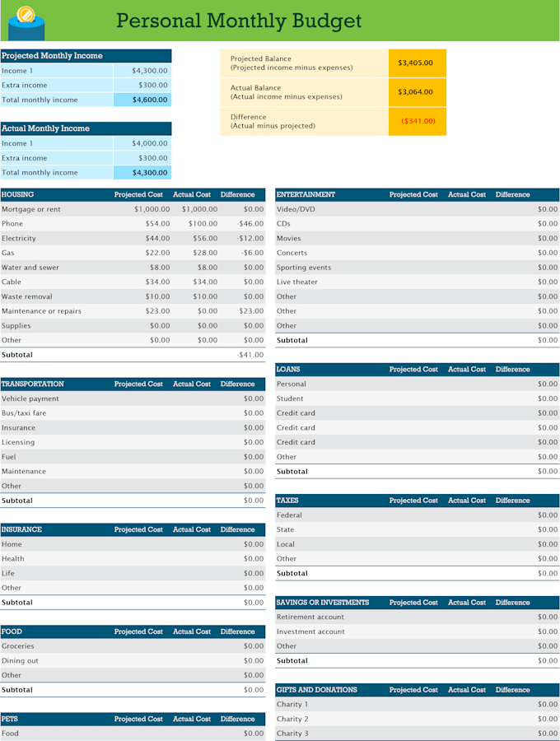Select Gas actual cost $28.00

(x=205, y=253)
